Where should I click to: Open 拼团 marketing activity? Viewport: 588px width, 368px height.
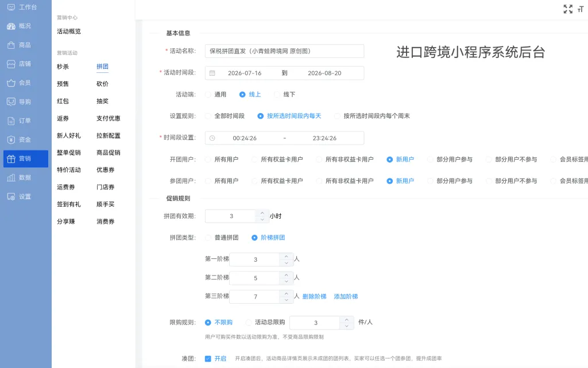coord(102,67)
